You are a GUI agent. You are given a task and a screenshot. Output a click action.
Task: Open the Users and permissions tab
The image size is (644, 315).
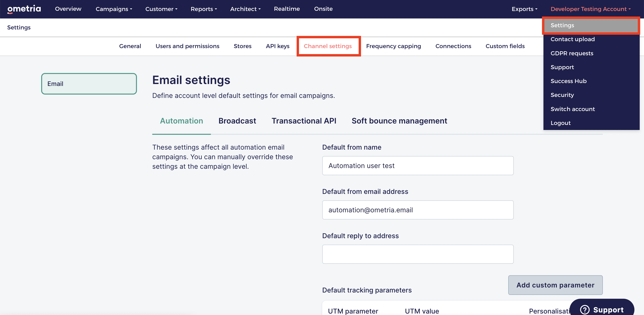tap(187, 46)
